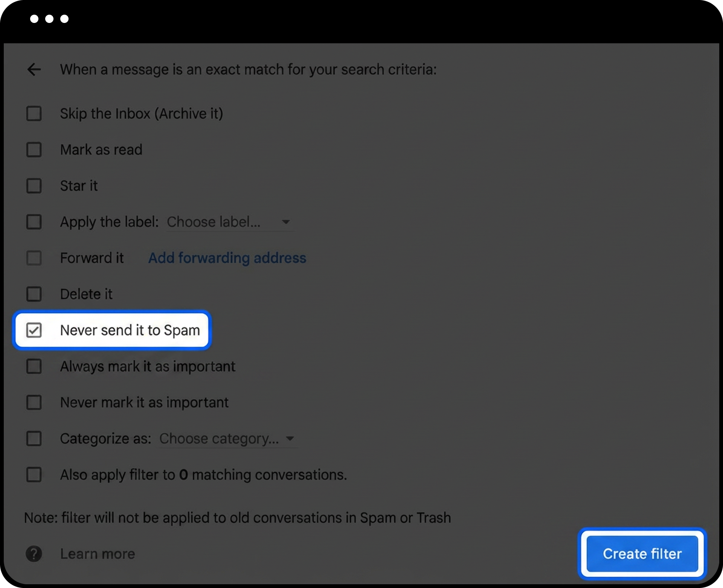This screenshot has height=588, width=723.
Task: Enable the Mark as read checkbox
Action: coord(34,150)
